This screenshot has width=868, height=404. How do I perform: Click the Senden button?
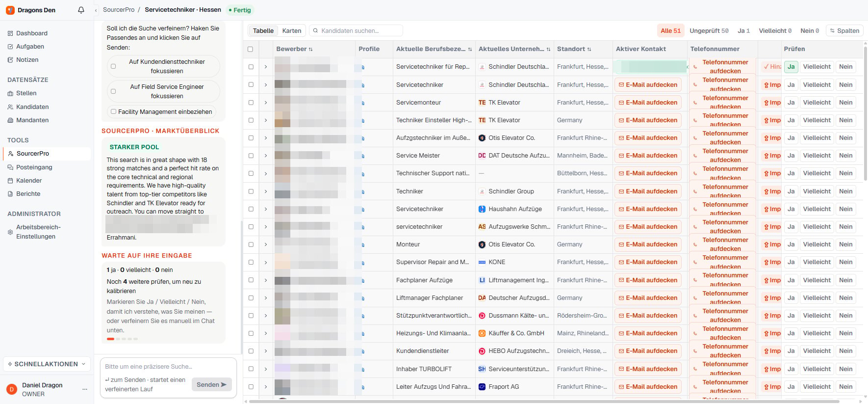211,384
